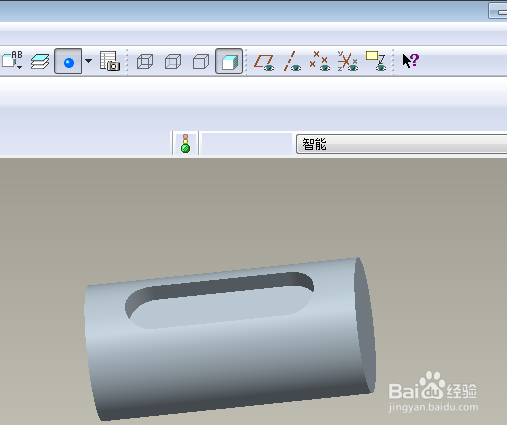Toggle shaded display style
Image resolution: width=507 pixels, height=425 pixels.
coord(229,61)
